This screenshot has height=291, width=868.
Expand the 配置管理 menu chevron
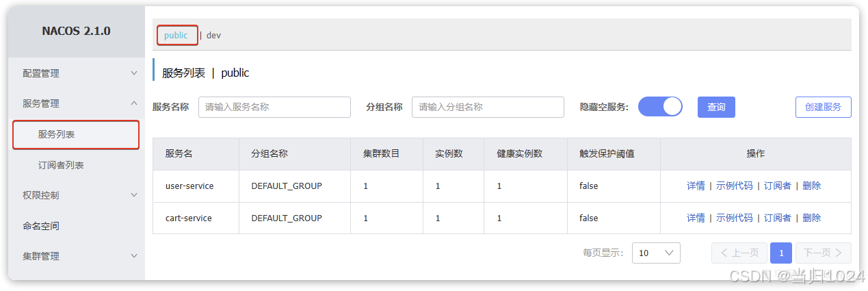134,73
